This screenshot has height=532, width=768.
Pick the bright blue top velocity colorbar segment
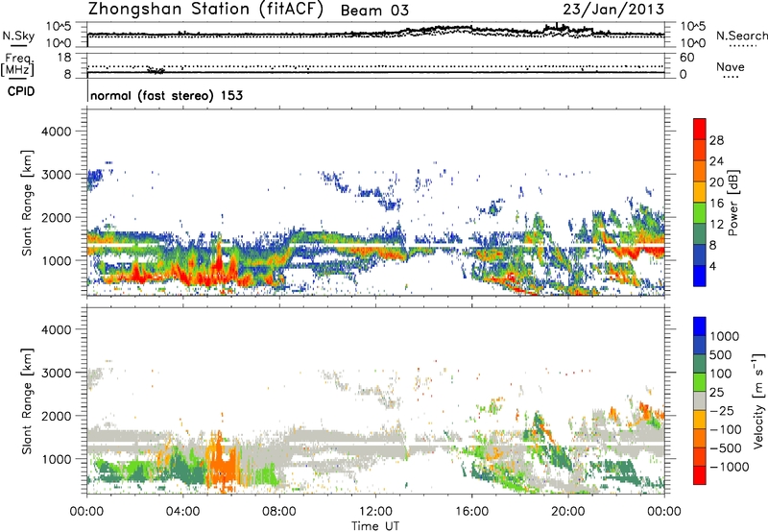(700, 326)
